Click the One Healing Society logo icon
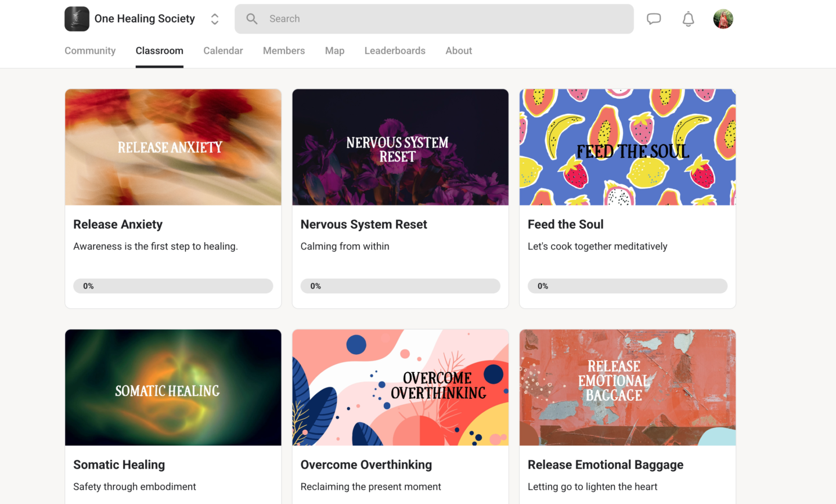 coord(77,19)
